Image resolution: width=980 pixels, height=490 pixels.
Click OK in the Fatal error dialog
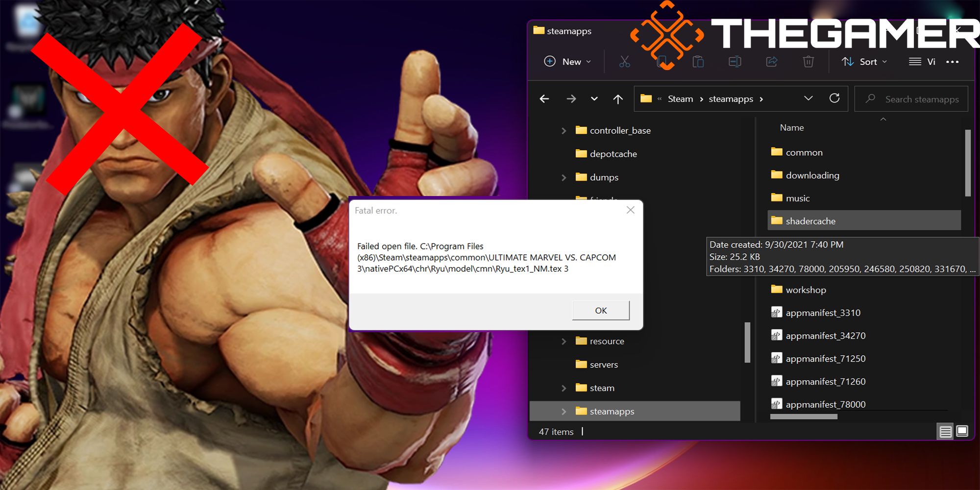[x=601, y=311]
